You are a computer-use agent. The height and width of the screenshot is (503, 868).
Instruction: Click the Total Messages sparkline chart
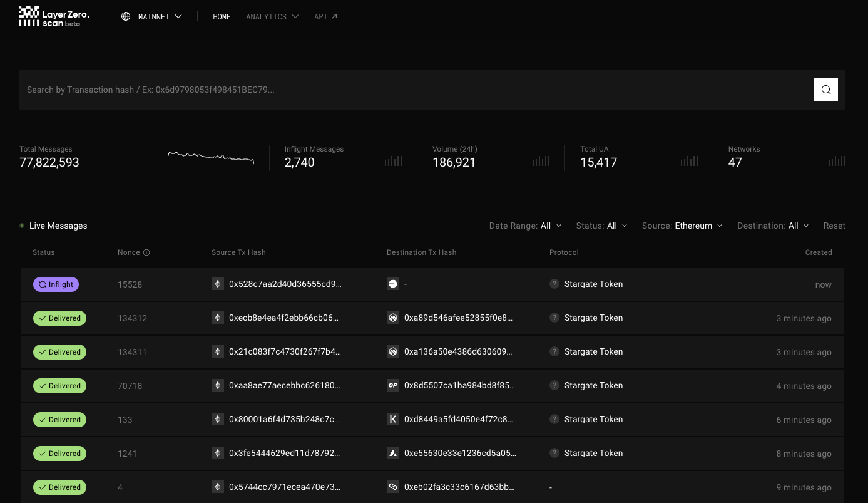[210, 157]
